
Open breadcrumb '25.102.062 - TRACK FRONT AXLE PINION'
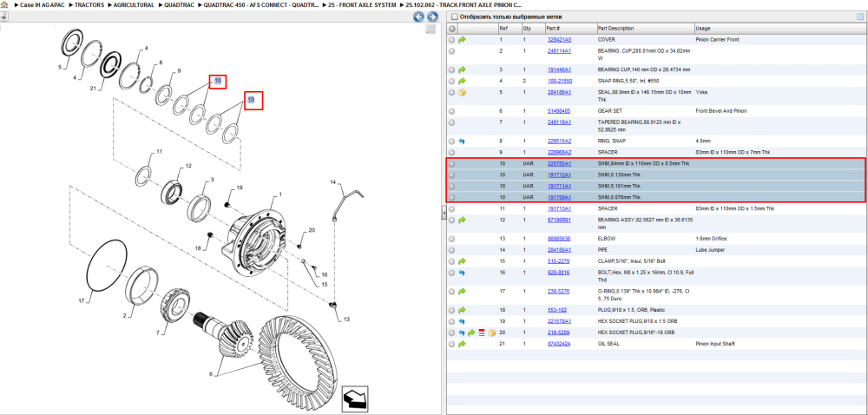coord(464,4)
